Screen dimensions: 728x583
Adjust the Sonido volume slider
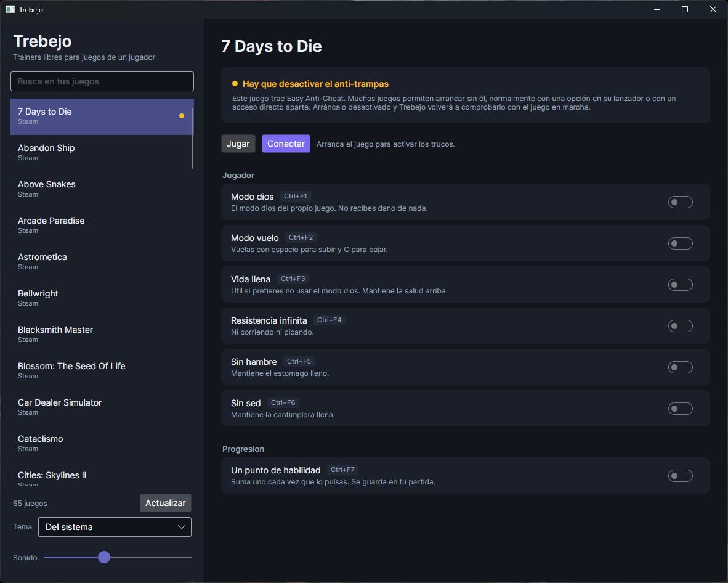click(x=104, y=557)
